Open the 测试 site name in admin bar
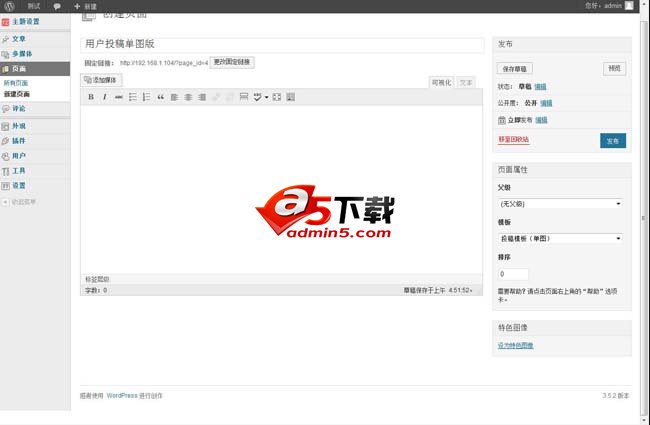The image size is (650, 425). [34, 6]
